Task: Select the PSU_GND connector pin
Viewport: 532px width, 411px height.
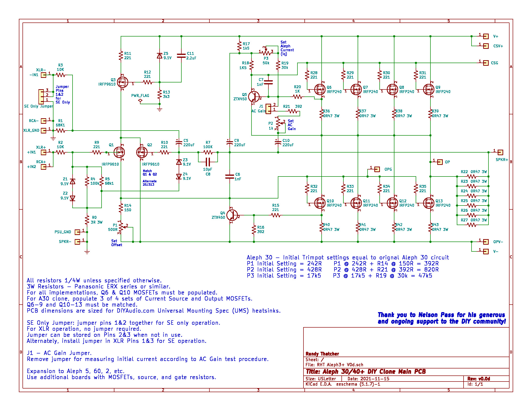Action: coord(77,232)
